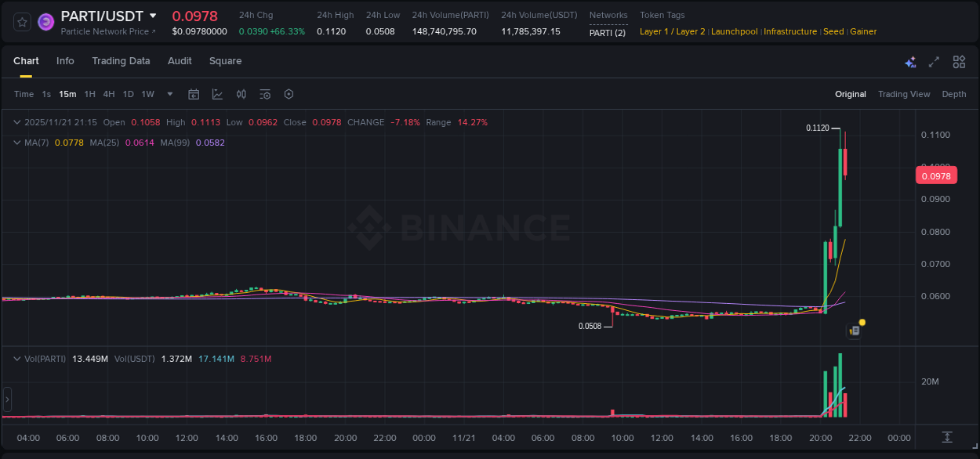Select the Launchpool token tag
The height and width of the screenshot is (459, 980).
point(734,31)
